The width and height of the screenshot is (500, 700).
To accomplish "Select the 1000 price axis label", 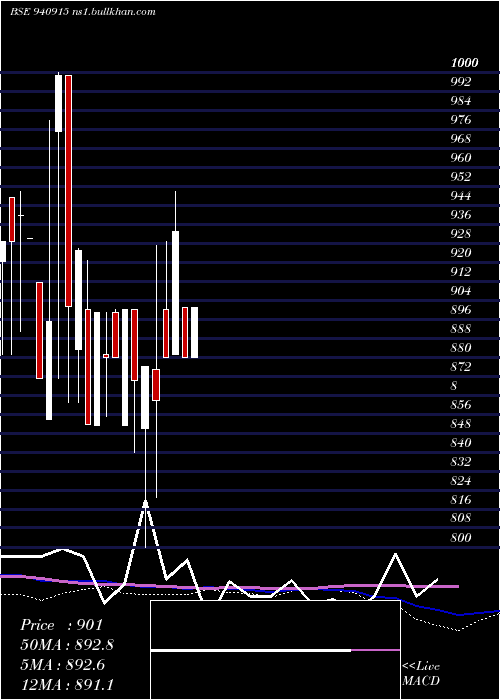I will [464, 62].
